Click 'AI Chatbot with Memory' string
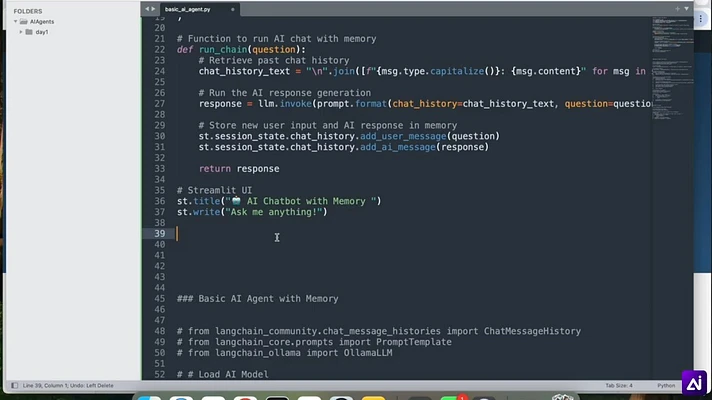Viewport: 712px width, 400px height. [306, 201]
